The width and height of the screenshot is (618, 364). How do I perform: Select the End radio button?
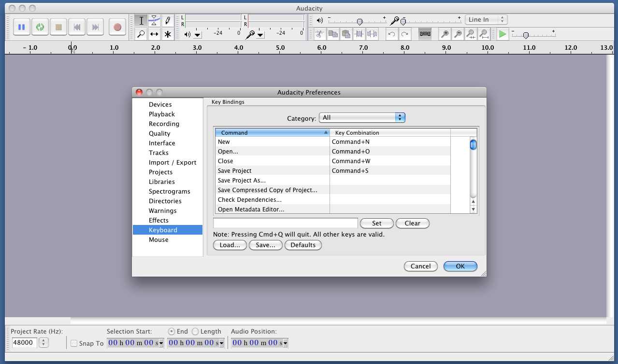click(x=171, y=331)
